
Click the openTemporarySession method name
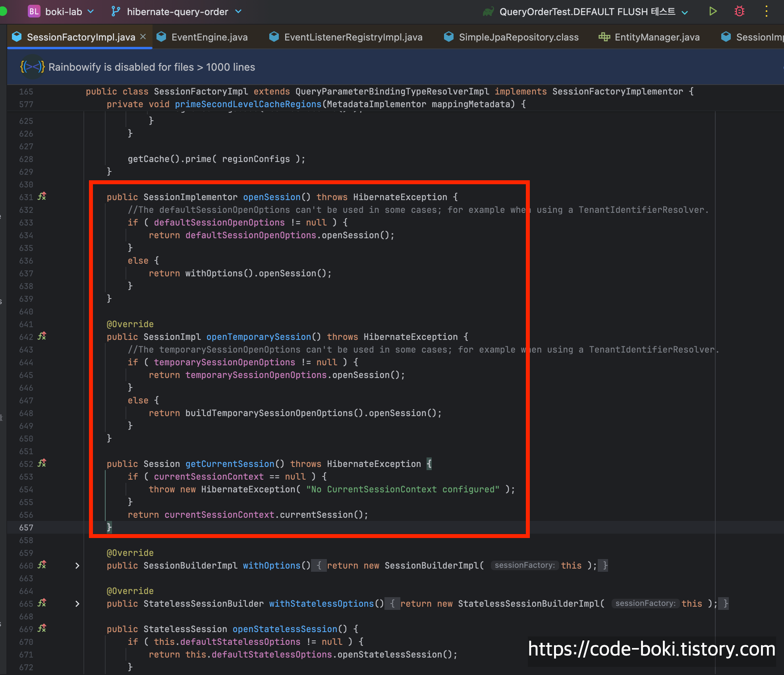tap(259, 337)
